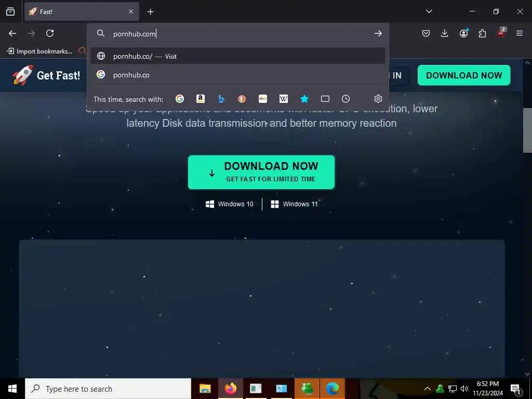Open the uBlock Origin extension icon
Viewport: 532px width, 399px height.
click(501, 33)
